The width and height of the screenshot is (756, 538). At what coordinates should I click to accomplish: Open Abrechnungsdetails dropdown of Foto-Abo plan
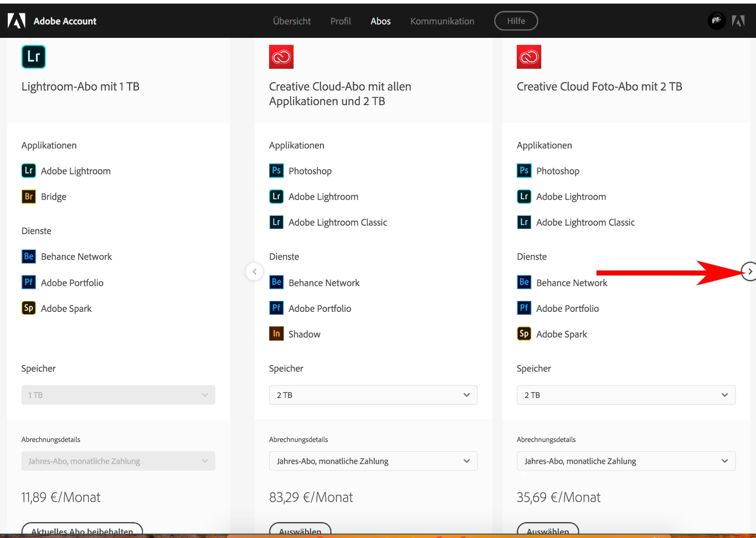pos(626,461)
